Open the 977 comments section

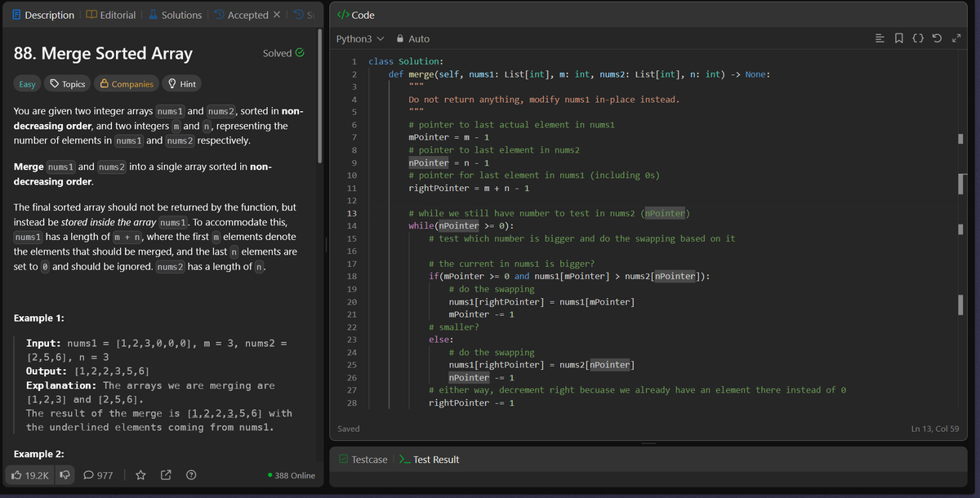[x=98, y=475]
